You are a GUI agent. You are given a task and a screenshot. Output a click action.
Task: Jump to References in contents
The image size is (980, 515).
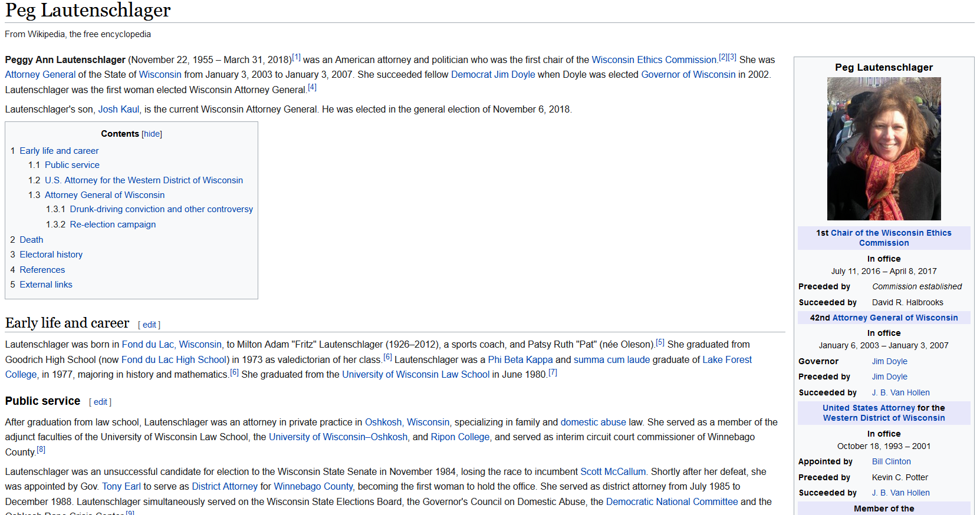[42, 270]
